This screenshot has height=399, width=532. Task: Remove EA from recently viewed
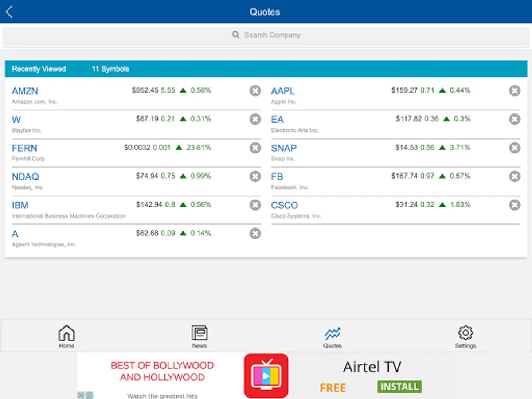pos(514,119)
